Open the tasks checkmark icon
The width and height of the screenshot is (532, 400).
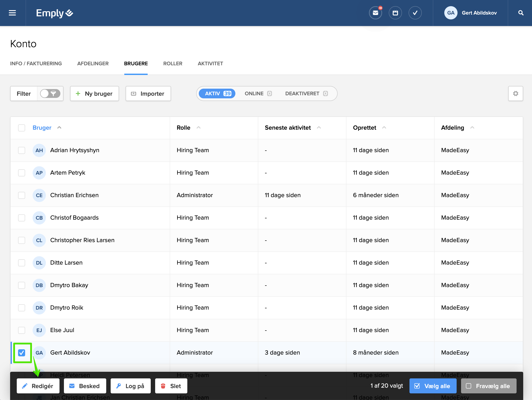click(x=415, y=13)
